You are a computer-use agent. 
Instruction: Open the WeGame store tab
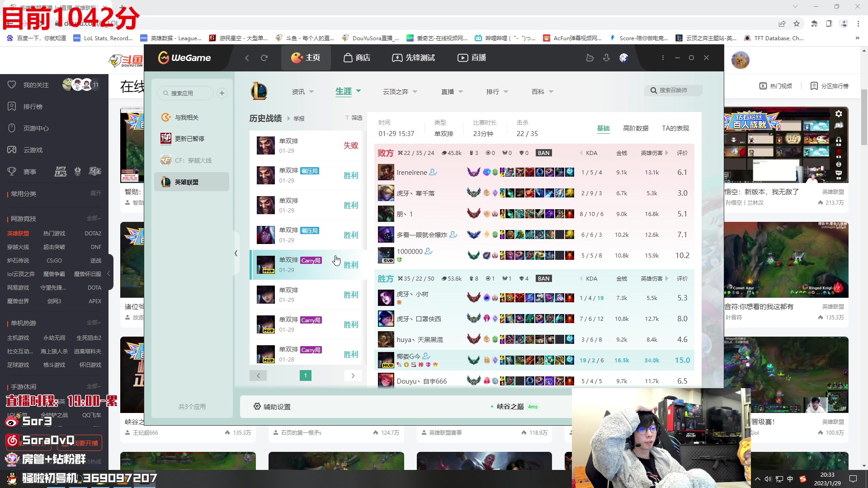(x=357, y=58)
